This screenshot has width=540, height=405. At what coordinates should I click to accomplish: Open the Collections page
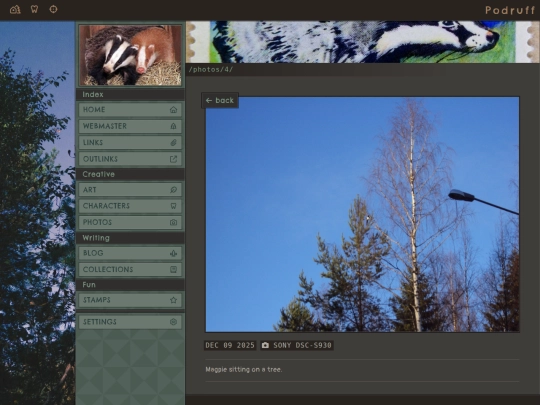pyautogui.click(x=130, y=269)
